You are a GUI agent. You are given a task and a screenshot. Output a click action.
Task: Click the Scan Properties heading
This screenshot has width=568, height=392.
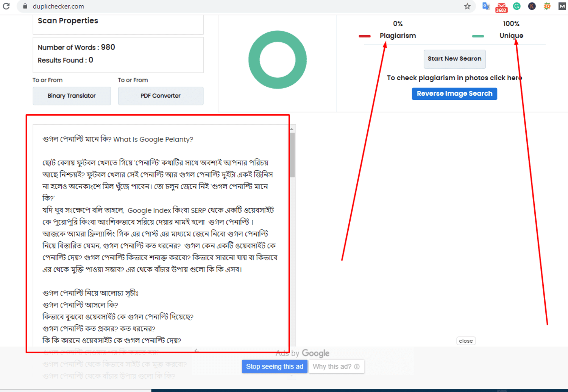[x=68, y=21]
